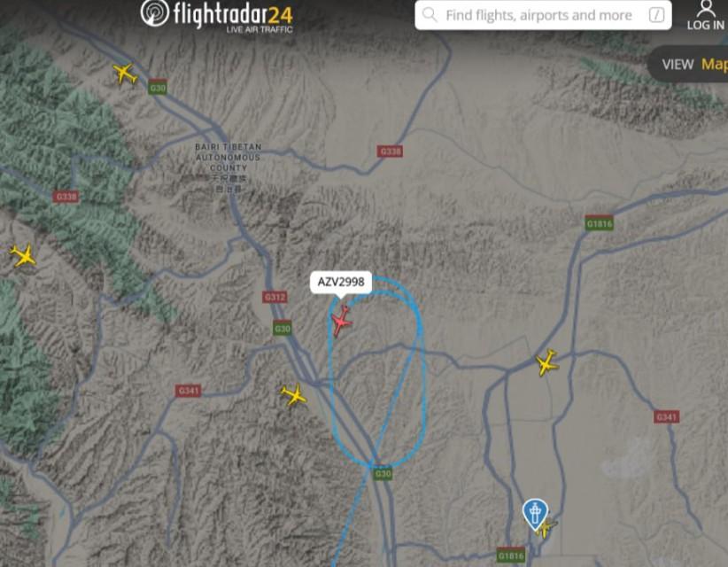Click the AZV2998 flight label

point(341,282)
